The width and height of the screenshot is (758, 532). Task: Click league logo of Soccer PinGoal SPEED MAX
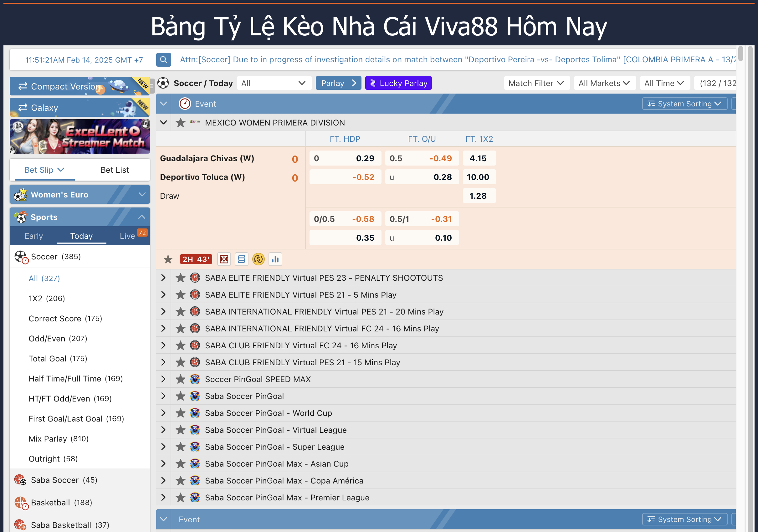pyautogui.click(x=195, y=379)
